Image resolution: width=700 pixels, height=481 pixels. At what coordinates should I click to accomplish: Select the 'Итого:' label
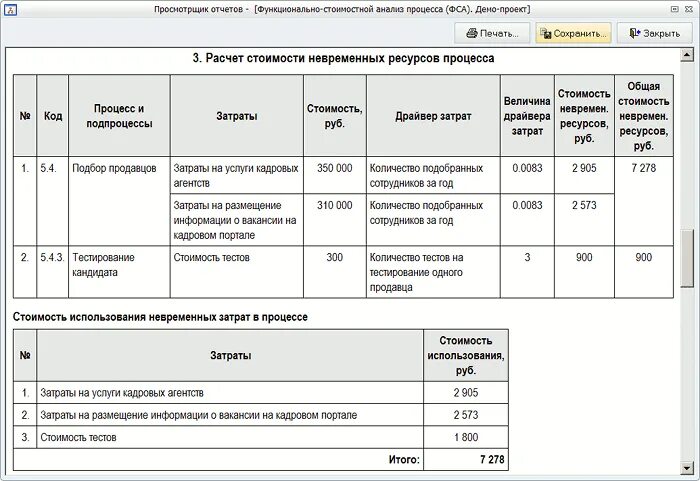404,460
